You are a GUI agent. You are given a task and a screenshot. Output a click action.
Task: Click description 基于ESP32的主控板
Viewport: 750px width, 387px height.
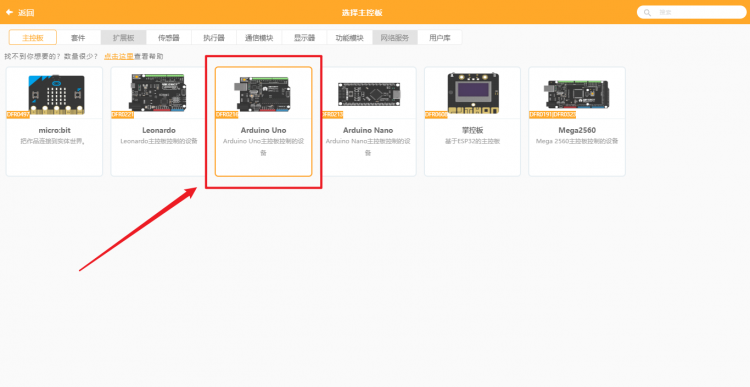click(472, 142)
